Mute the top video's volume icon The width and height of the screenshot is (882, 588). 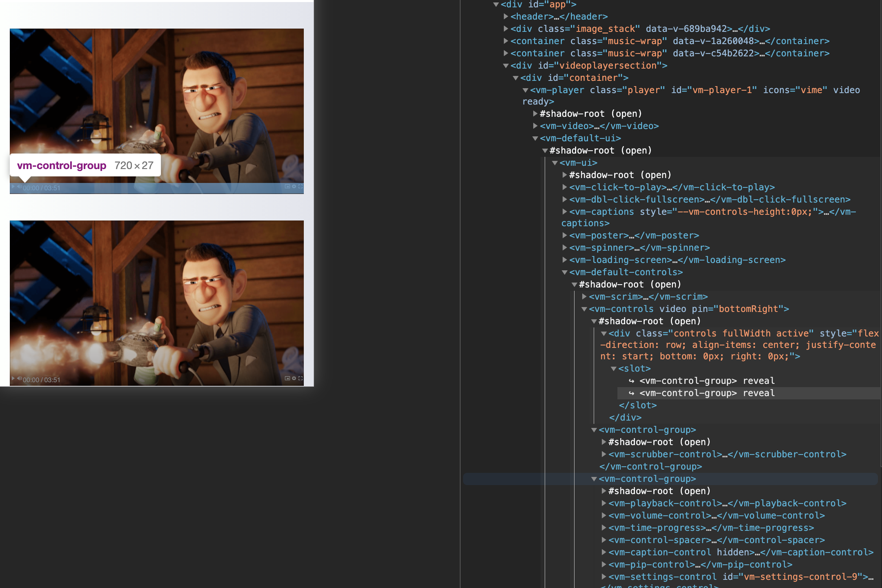(19, 187)
